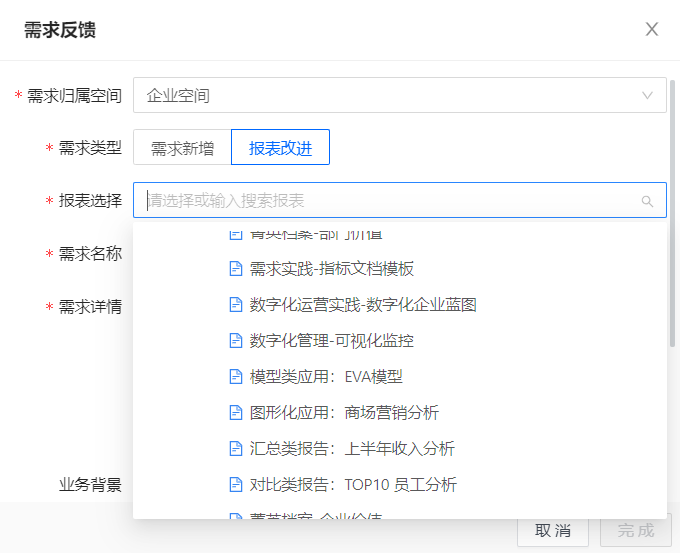Close the 需求反馈 dialog
This screenshot has width=680, height=553.
point(652,29)
